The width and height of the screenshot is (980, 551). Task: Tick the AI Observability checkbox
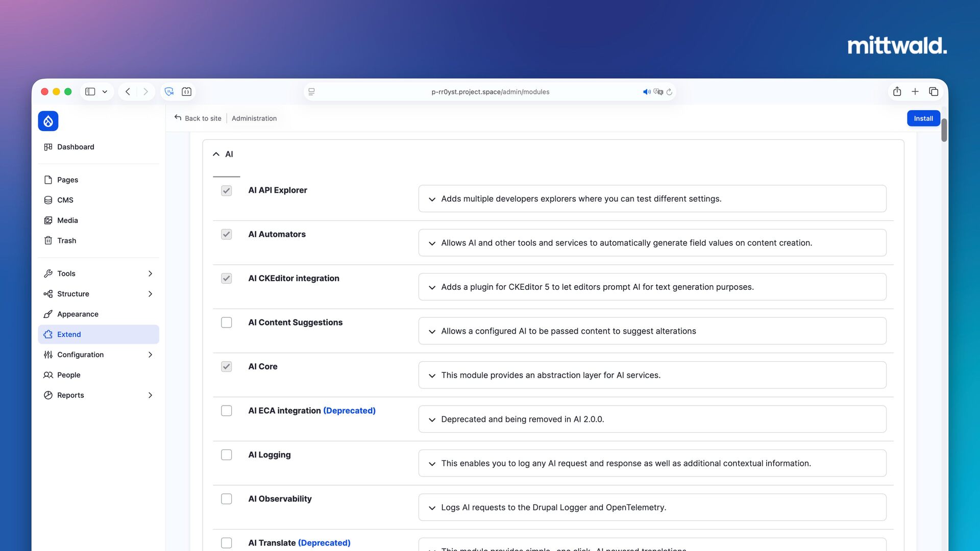click(226, 499)
